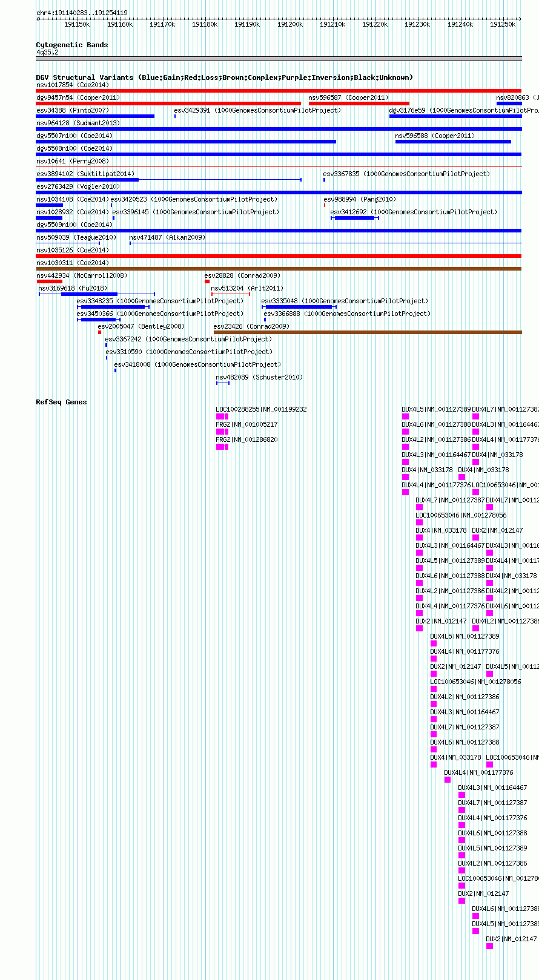Click the 191240k ruler position
539x980 pixels.
tap(460, 24)
